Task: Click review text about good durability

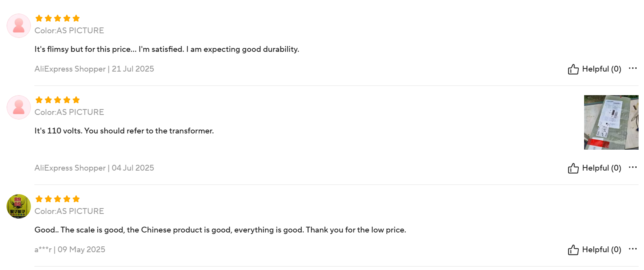Action: pyautogui.click(x=167, y=49)
